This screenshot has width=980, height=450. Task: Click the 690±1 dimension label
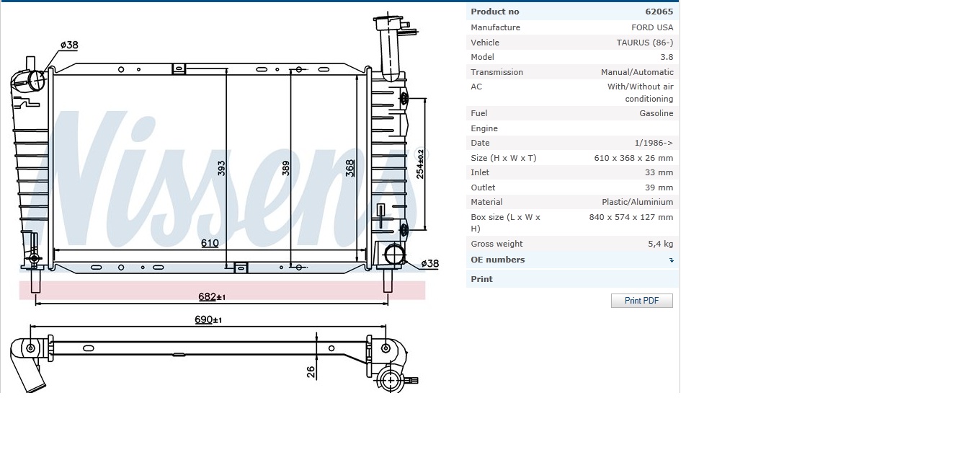point(208,319)
